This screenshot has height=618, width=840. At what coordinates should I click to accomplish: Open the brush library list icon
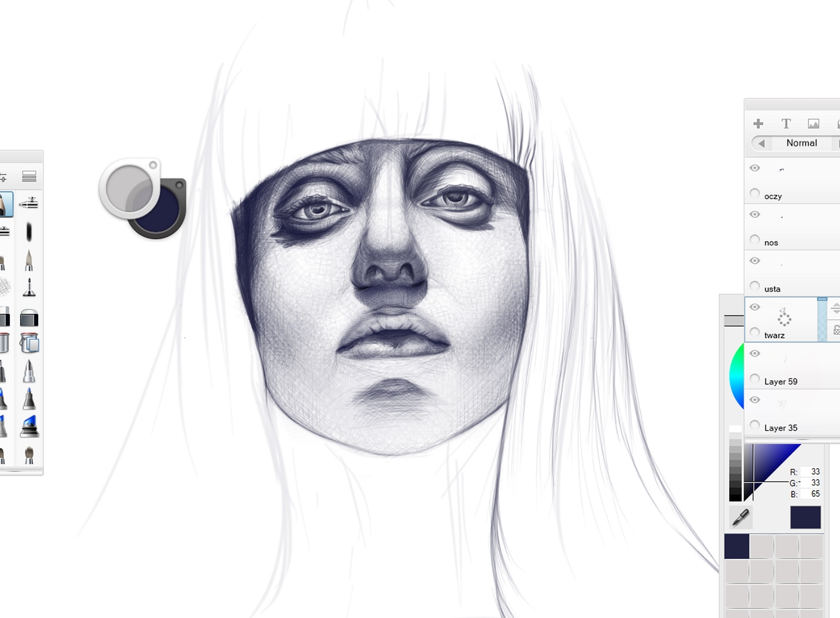[x=29, y=176]
